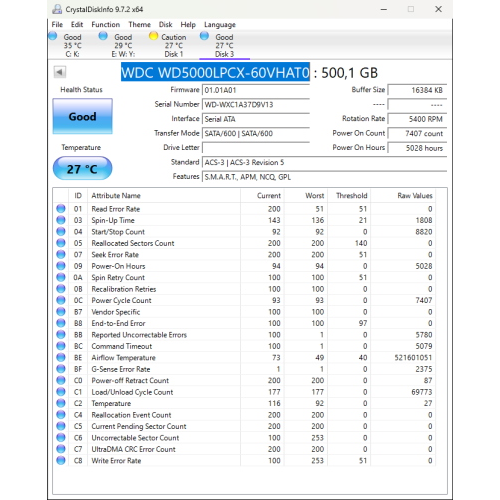Screen dimensions: 500x500
Task: Click status orb for Write Error Rate
Action: [61, 460]
